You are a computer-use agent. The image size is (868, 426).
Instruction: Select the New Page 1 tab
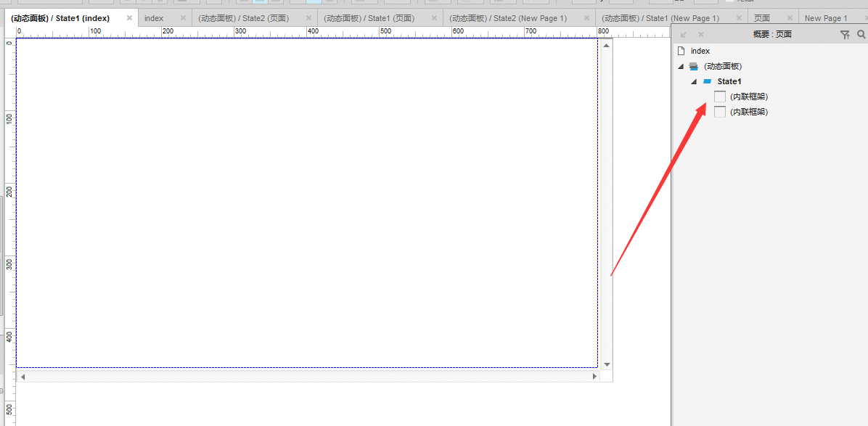tap(826, 18)
